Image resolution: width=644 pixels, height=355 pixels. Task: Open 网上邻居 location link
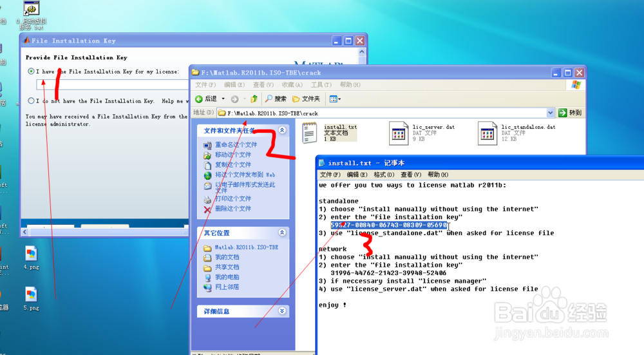tap(227, 287)
